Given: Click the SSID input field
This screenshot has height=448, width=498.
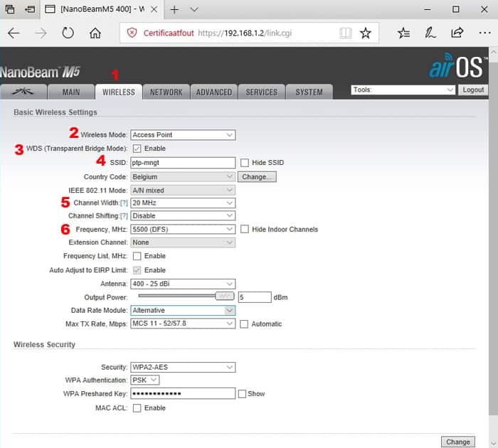Looking at the screenshot, I should pyautogui.click(x=183, y=163).
